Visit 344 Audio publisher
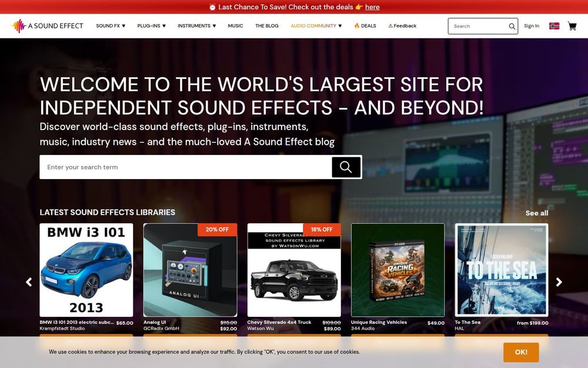 tap(363, 329)
